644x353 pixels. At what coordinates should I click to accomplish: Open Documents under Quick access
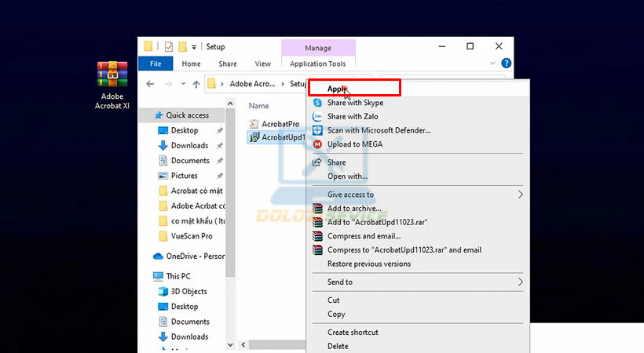(x=190, y=161)
